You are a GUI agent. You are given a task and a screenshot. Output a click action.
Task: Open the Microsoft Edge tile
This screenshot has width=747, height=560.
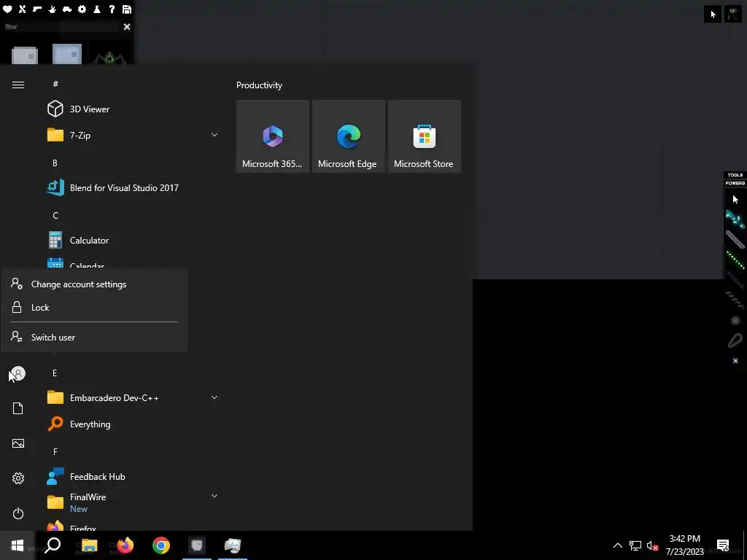coord(348,136)
